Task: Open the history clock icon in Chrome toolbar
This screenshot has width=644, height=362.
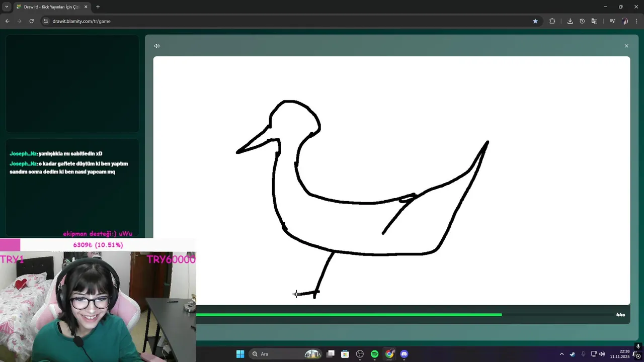Action: pos(582,21)
